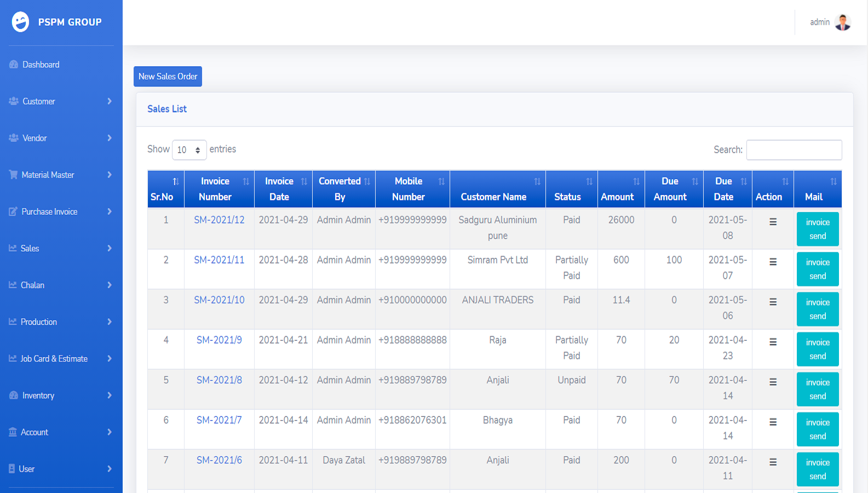Select Job Card & Estimate menu
Image resolution: width=868 pixels, height=493 pixels.
(x=54, y=359)
